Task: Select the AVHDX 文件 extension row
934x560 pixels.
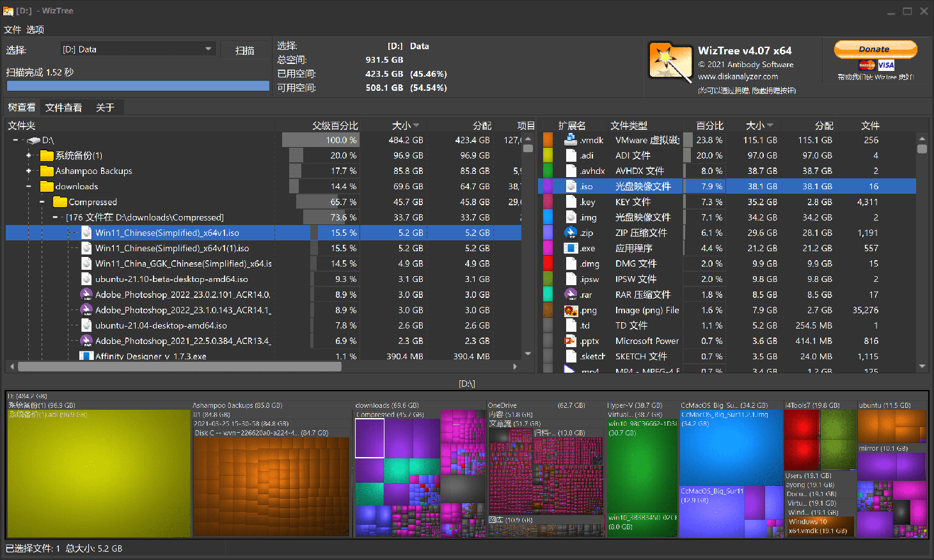Action: (729, 171)
